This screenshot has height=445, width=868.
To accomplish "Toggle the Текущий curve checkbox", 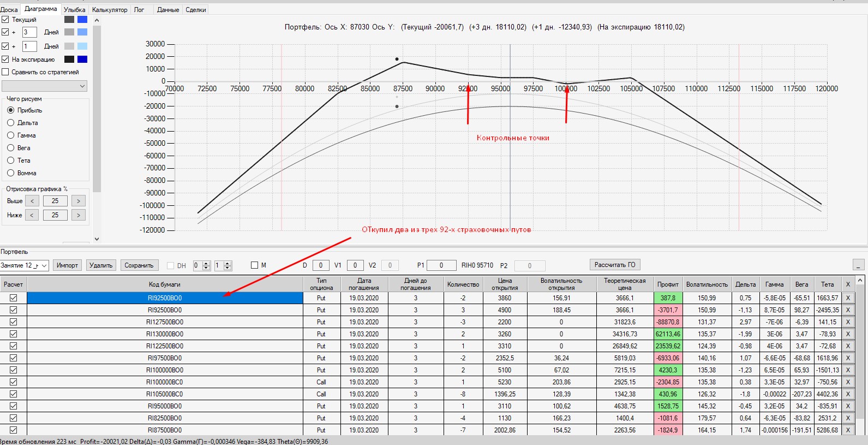I will point(5,20).
